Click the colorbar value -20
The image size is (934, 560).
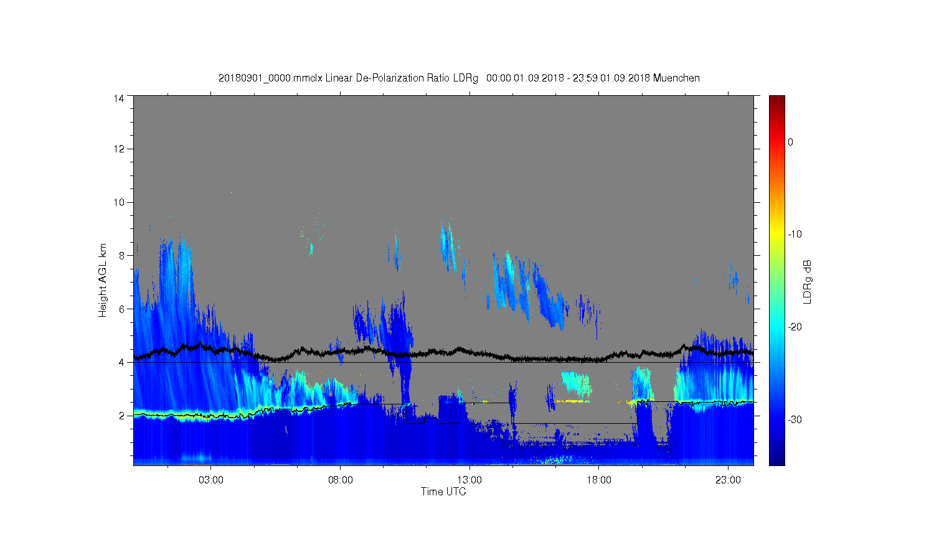pyautogui.click(x=795, y=327)
